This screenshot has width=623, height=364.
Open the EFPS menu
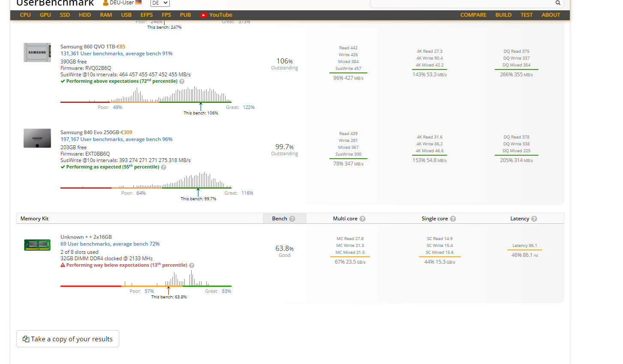click(x=147, y=15)
